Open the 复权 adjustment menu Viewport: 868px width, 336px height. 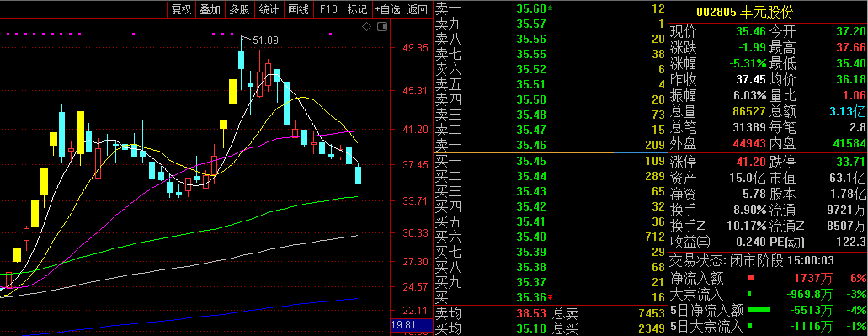point(182,9)
